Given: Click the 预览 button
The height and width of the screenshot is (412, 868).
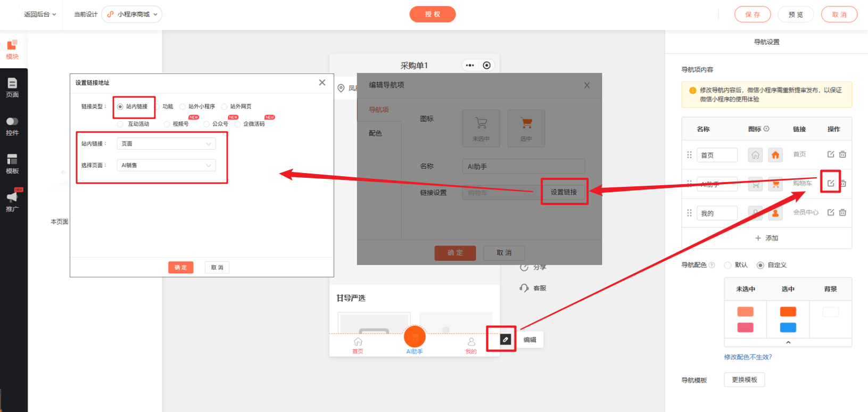Looking at the screenshot, I should point(796,14).
